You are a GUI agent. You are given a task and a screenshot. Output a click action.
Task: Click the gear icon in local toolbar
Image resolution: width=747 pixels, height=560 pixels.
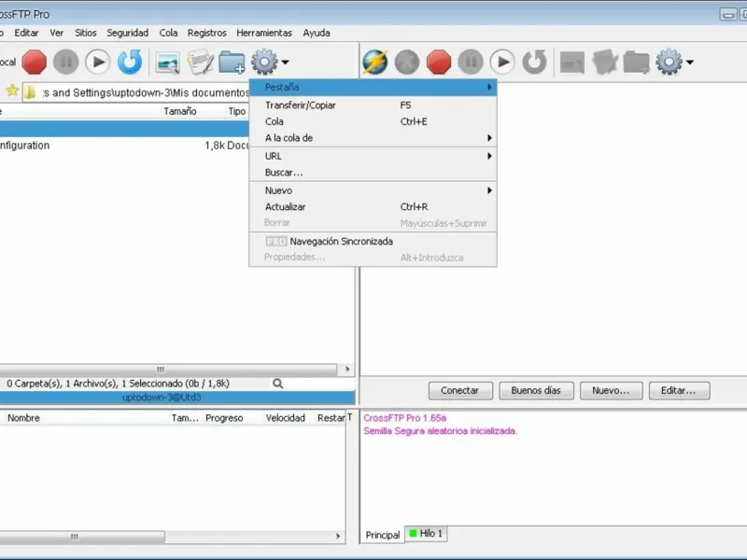pos(264,62)
